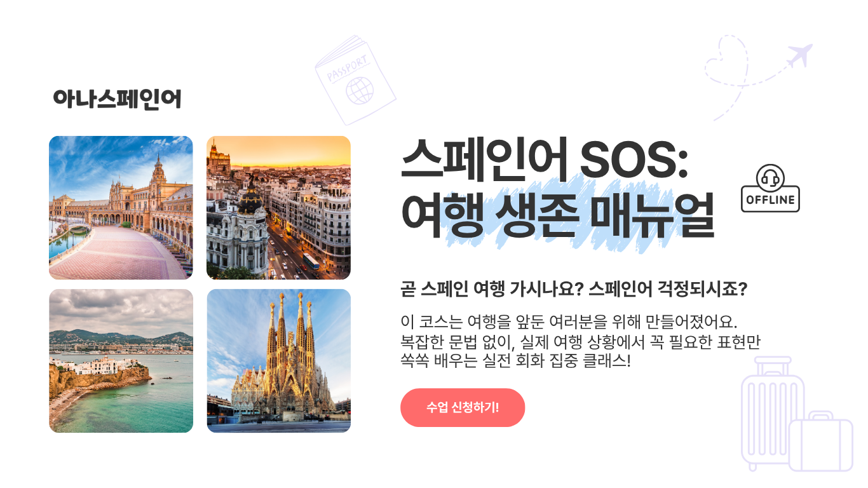Open the Sagrada Família photo
This screenshot has width=868, height=488.
pos(278,361)
